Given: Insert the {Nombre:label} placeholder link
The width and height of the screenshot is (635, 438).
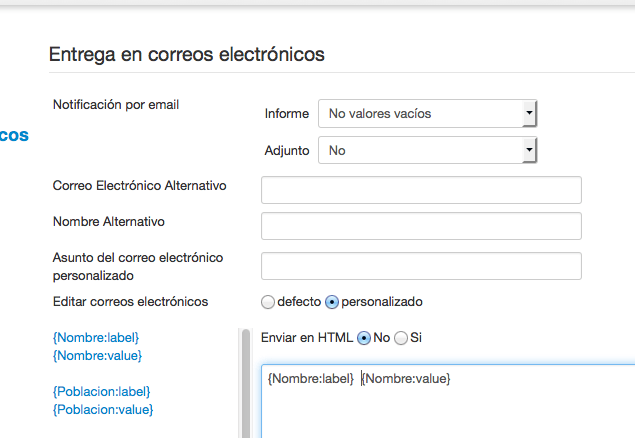Looking at the screenshot, I should coord(96,338).
